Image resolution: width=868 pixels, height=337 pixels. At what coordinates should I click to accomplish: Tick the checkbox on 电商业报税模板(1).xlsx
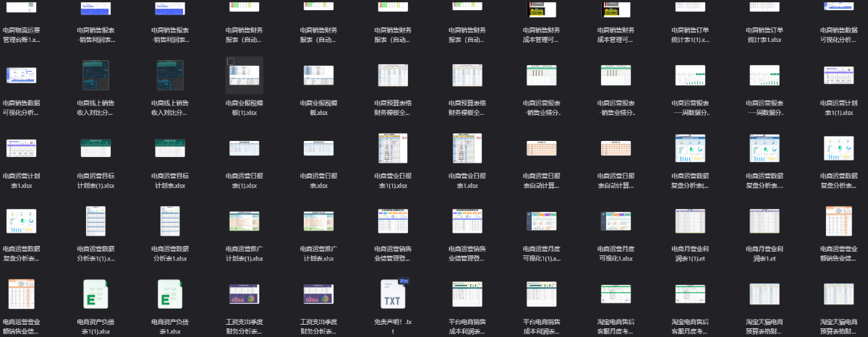pos(231,62)
